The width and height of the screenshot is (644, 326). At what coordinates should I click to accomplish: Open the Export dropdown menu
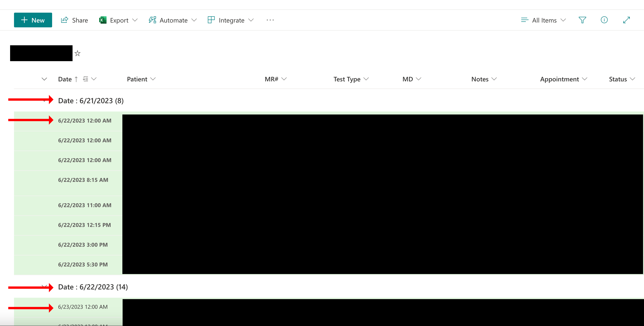(118, 20)
